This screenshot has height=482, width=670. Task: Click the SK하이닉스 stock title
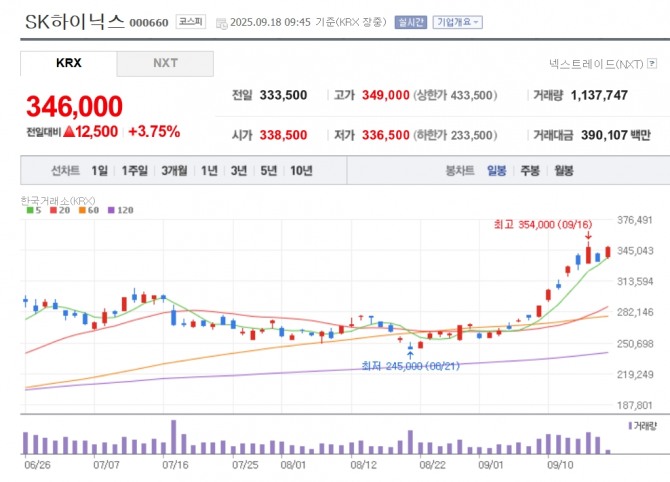click(x=75, y=22)
